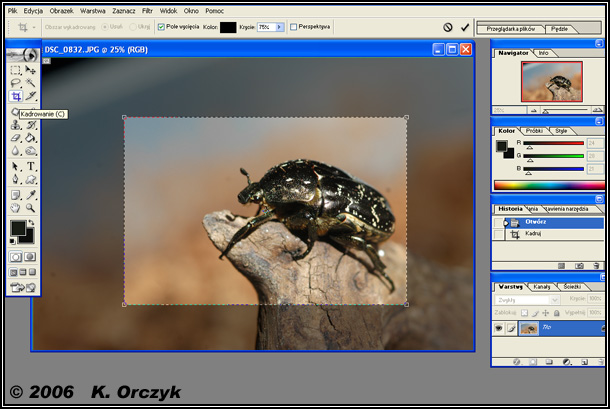Select the Lasso tool
The width and height of the screenshot is (610, 409).
click(x=16, y=84)
